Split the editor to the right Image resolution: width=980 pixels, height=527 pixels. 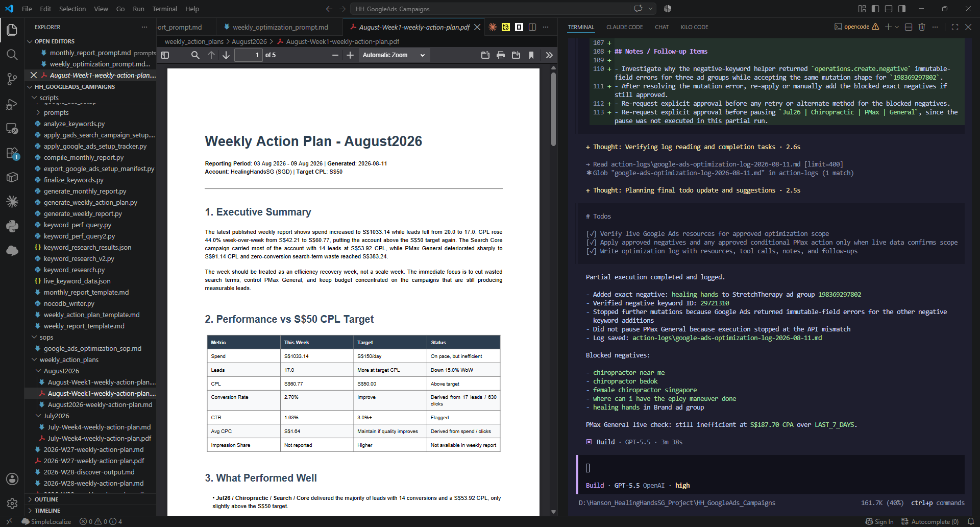point(532,27)
